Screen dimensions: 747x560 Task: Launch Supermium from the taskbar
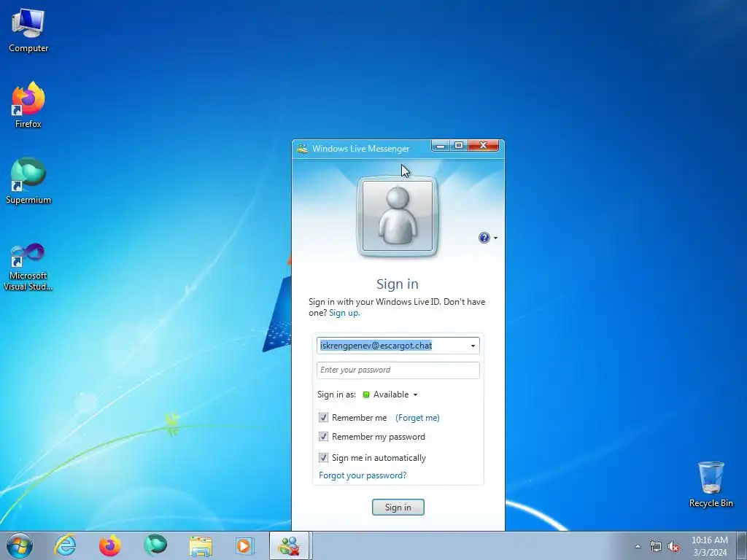[x=155, y=545]
